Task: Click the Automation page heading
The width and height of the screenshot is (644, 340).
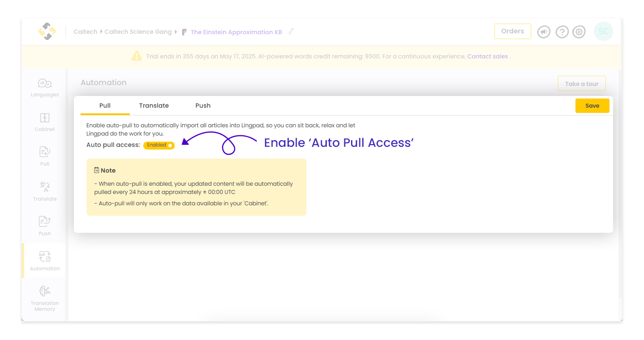Action: point(104,83)
